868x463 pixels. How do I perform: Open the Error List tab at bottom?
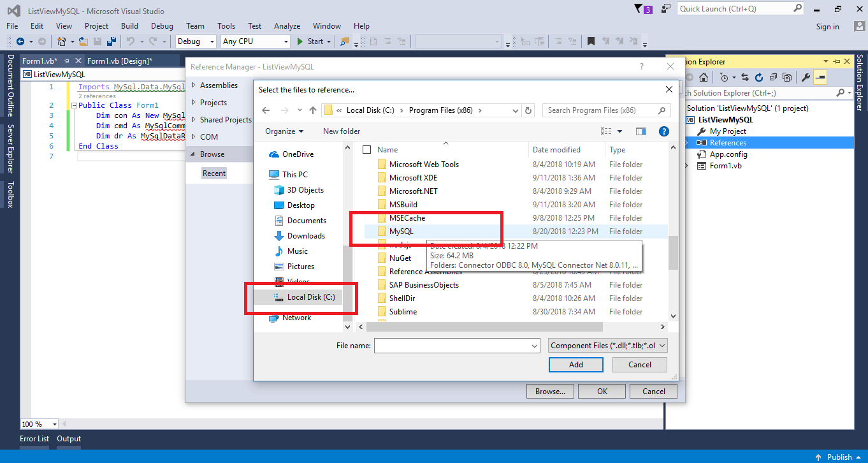point(34,439)
